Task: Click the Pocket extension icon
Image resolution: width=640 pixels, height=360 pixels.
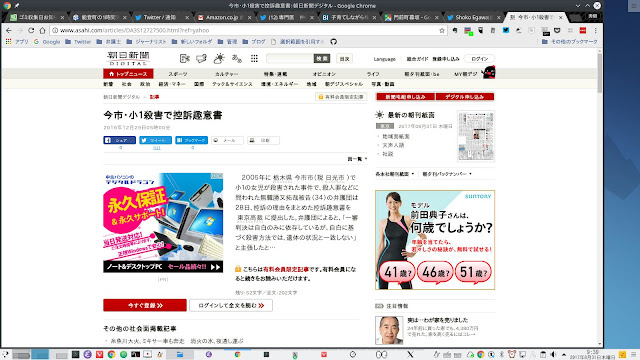Action: click(x=557, y=30)
